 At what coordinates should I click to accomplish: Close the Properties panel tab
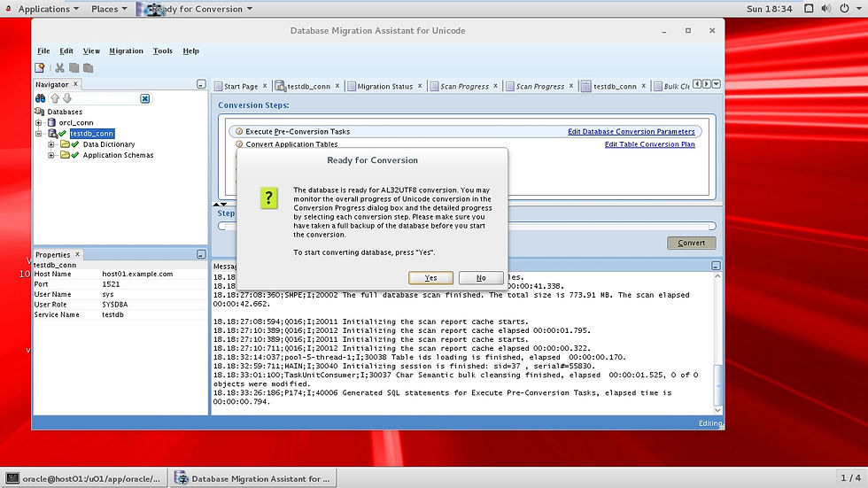pyautogui.click(x=78, y=254)
